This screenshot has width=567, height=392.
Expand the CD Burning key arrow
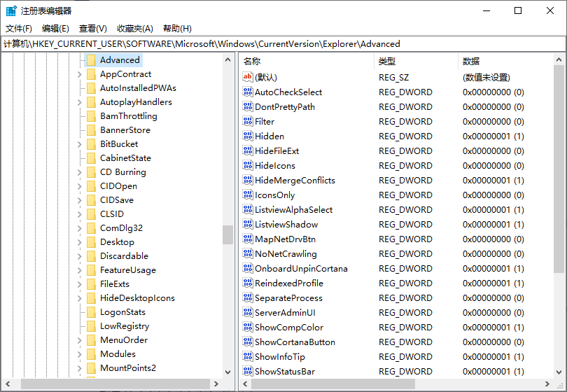pos(80,172)
